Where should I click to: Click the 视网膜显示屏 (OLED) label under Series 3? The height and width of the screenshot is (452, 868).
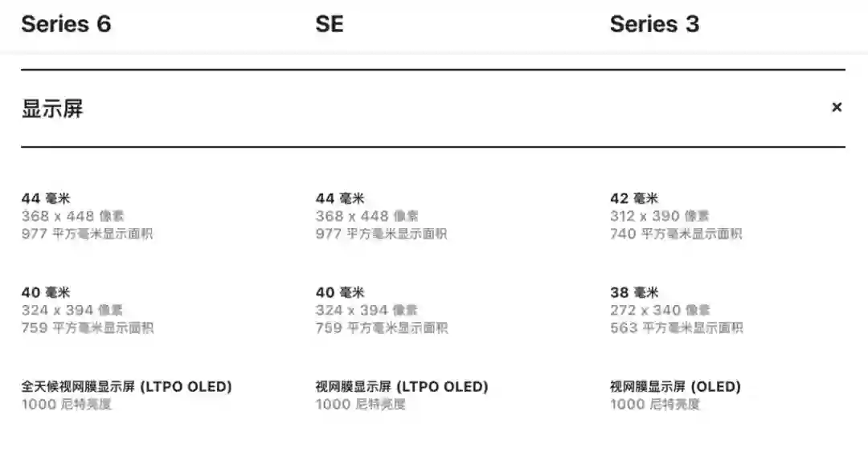pyautogui.click(x=675, y=386)
